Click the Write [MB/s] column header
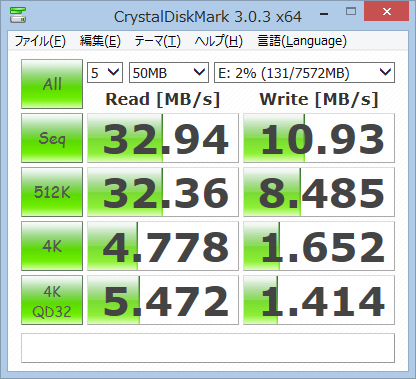This screenshot has width=416, height=379. (x=319, y=99)
